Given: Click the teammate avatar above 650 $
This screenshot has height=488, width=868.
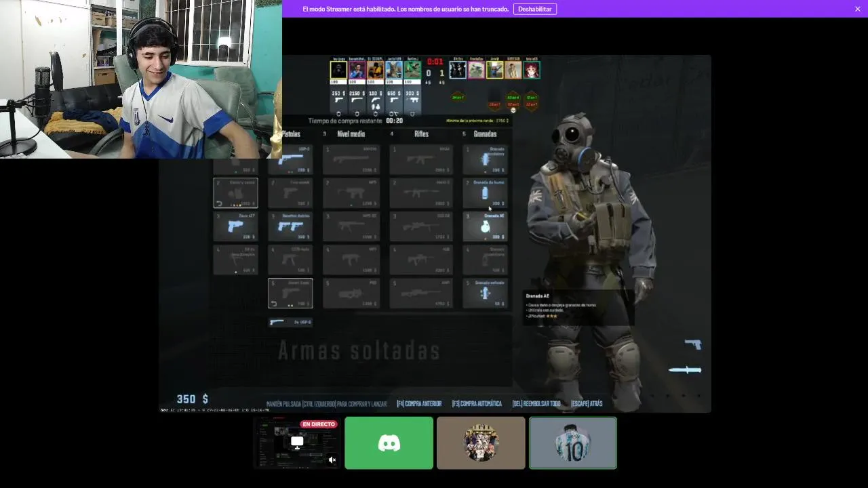Looking at the screenshot, I should coord(394,70).
